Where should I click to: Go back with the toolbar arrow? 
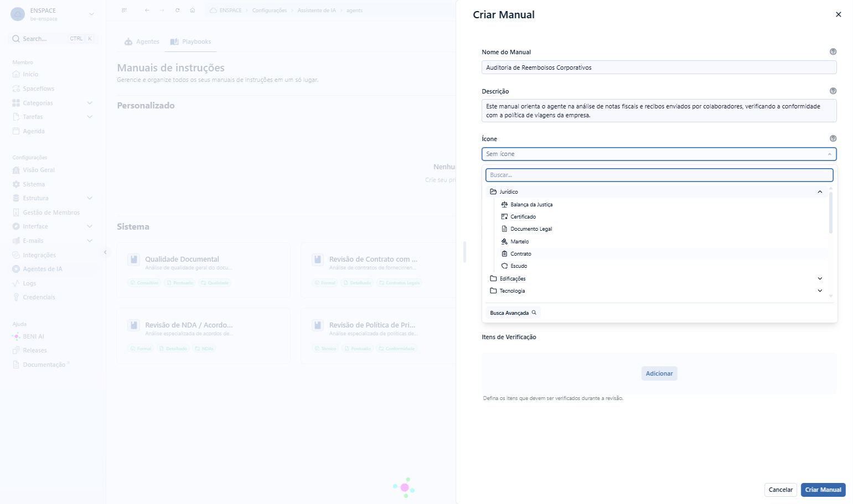[x=147, y=10]
